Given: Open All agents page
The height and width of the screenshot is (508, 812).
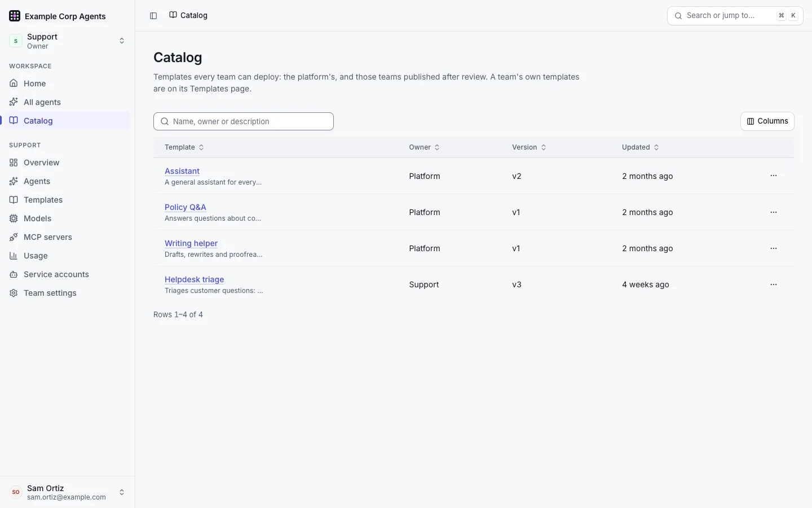Looking at the screenshot, I should click(68, 102).
